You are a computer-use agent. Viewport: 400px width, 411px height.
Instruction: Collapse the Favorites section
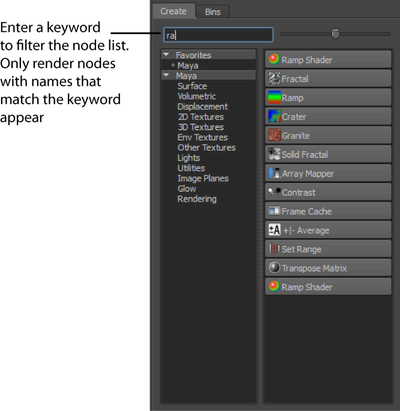click(166, 55)
